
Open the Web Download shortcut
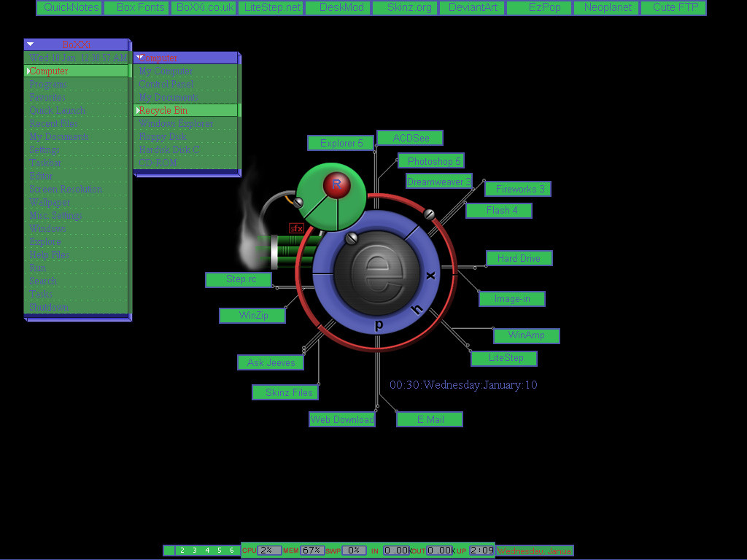click(342, 419)
